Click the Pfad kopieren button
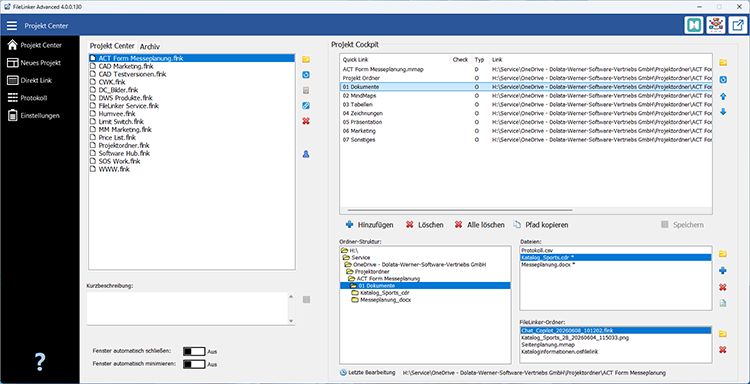This screenshot has width=750, height=384. (541, 225)
